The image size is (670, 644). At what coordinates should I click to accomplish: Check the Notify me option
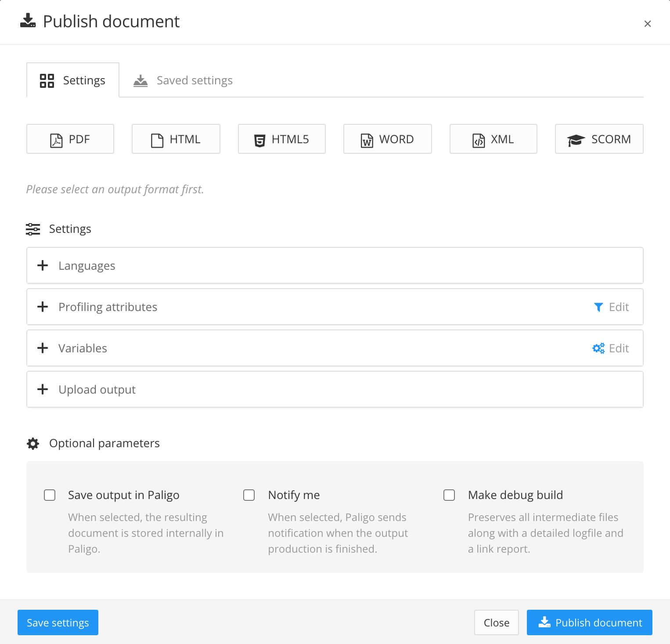click(249, 495)
